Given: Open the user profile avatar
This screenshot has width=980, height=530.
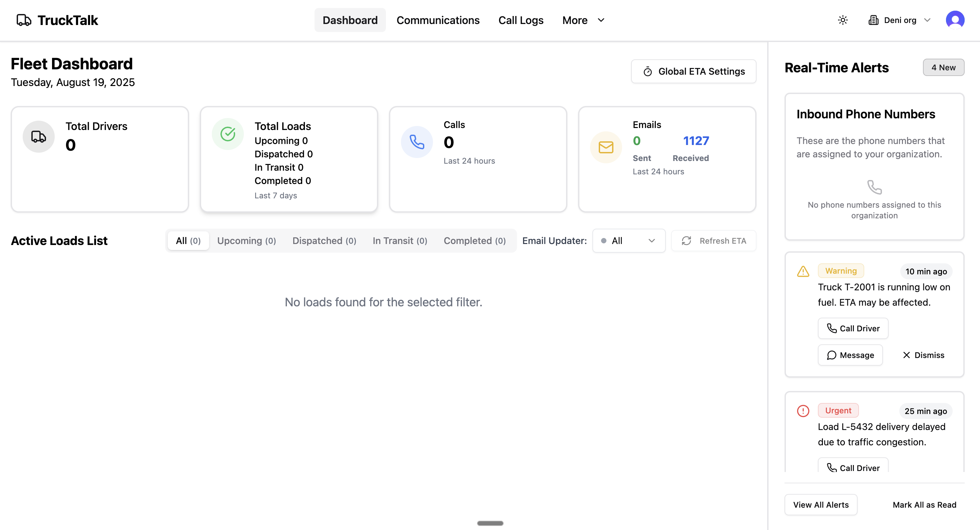Looking at the screenshot, I should (955, 20).
